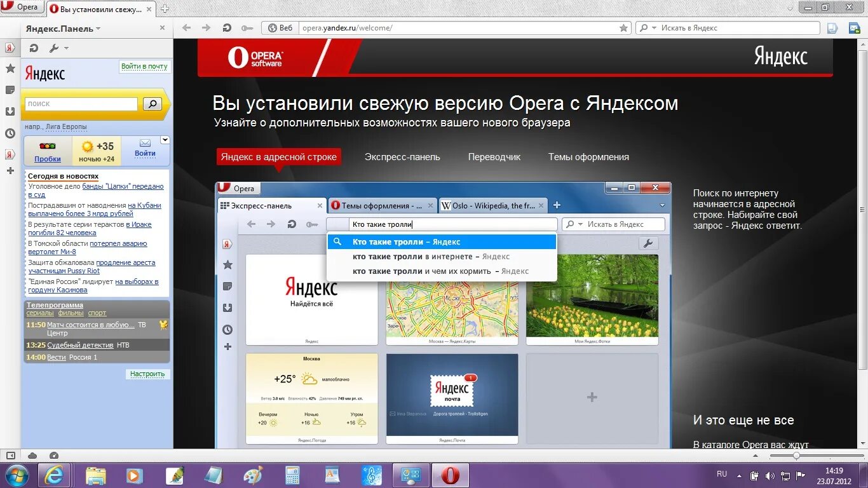Open Calculator from taskbar
This screenshot has width=868, height=488.
click(x=292, y=475)
